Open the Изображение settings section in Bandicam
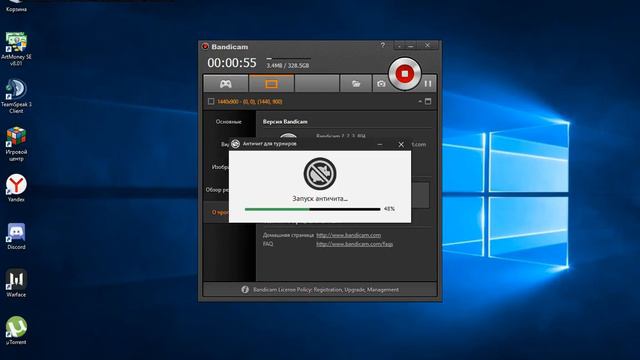 (220, 167)
